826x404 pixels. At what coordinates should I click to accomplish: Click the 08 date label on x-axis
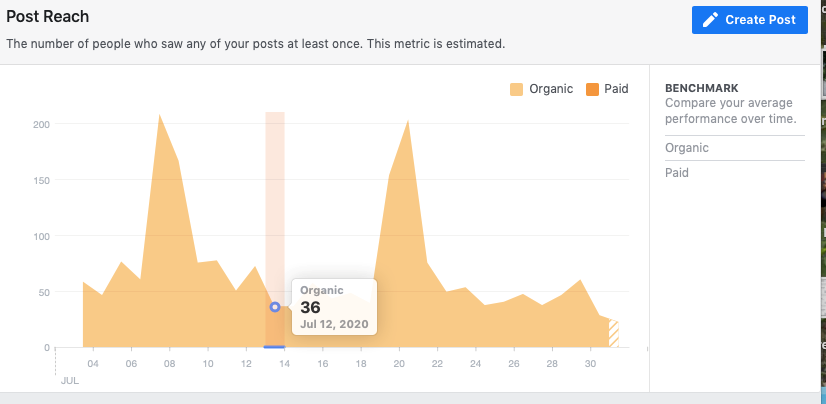(170, 364)
